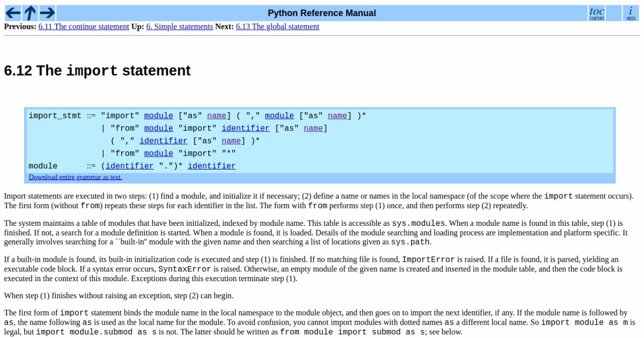Image resolution: width=644 pixels, height=338 pixels.
Task: Click 'sys.path' code text in paragraph
Action: [409, 242]
